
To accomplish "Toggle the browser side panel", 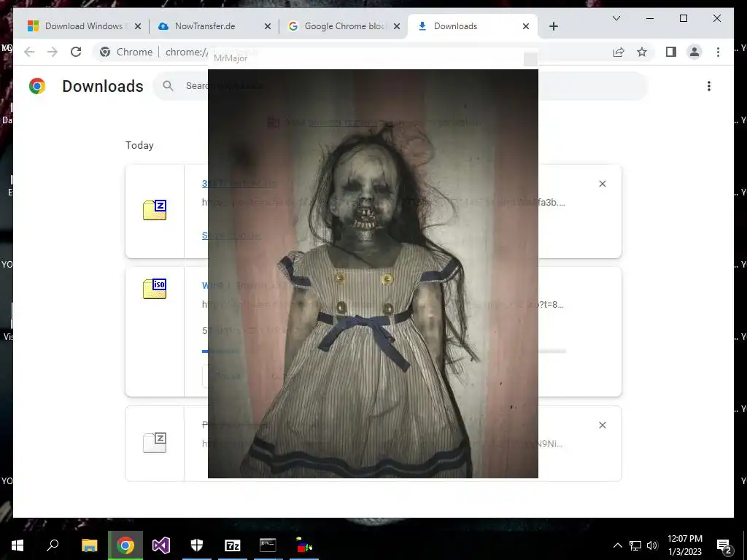I will click(671, 52).
